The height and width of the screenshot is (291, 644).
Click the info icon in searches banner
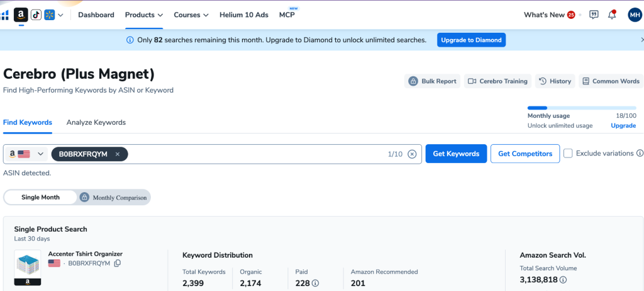coord(130,40)
